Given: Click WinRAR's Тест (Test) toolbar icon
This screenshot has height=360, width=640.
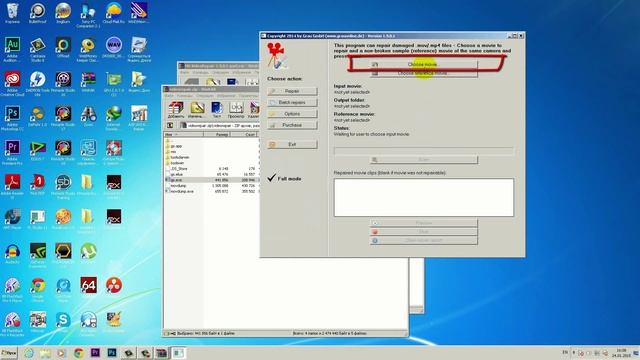Looking at the screenshot, I should tap(217, 110).
